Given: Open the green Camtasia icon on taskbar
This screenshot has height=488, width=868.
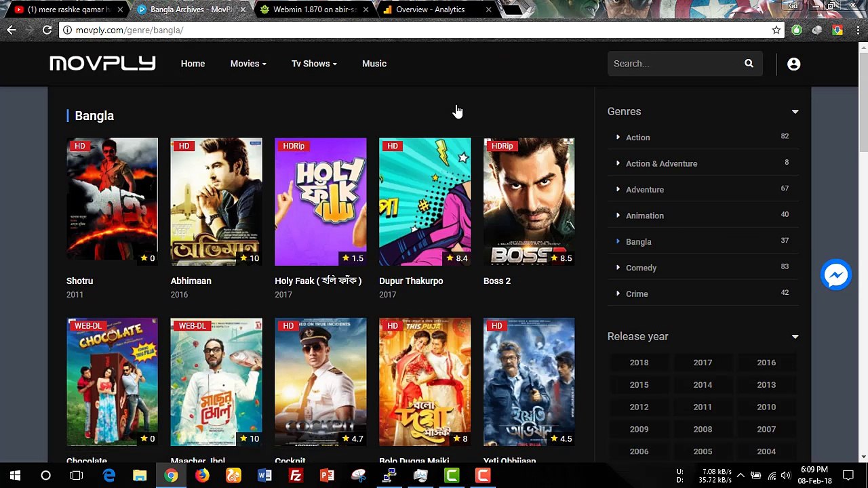Looking at the screenshot, I should [452, 475].
